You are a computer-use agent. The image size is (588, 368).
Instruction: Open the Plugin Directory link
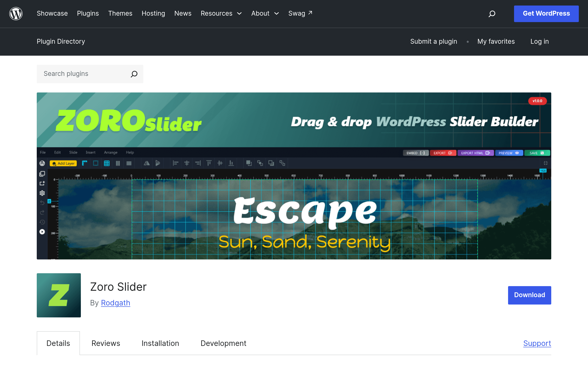pyautogui.click(x=61, y=41)
